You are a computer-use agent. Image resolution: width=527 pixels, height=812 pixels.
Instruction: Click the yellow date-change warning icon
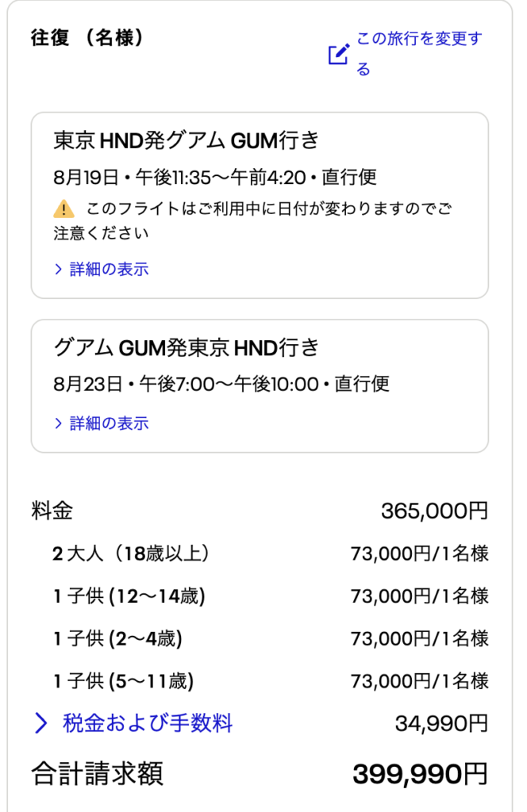(63, 209)
